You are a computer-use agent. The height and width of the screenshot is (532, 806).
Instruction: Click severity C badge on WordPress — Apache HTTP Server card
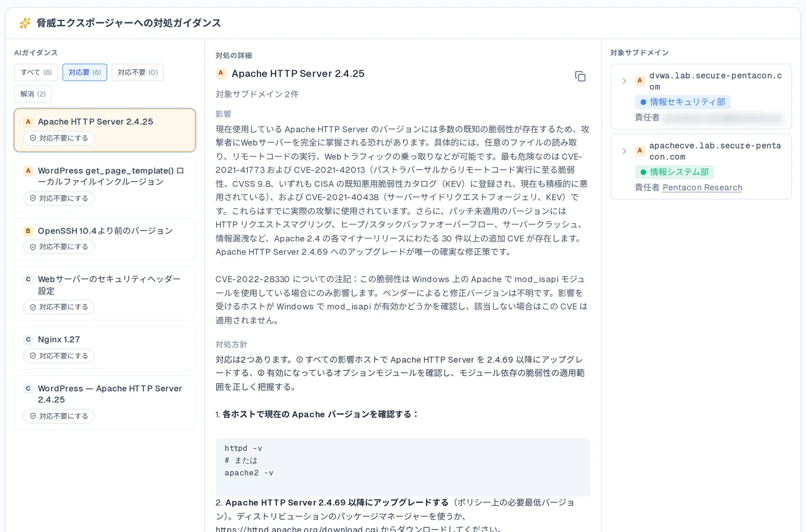point(28,389)
